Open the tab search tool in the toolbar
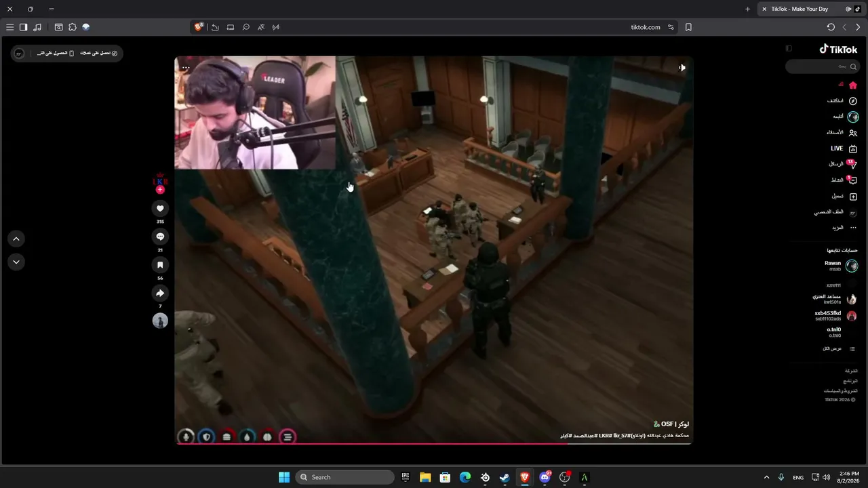 [x=59, y=27]
